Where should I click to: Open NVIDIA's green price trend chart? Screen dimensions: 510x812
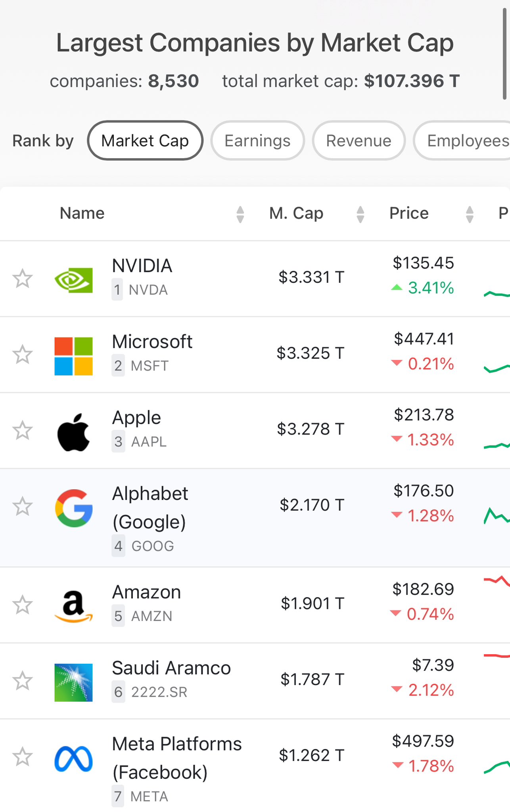pos(497,294)
